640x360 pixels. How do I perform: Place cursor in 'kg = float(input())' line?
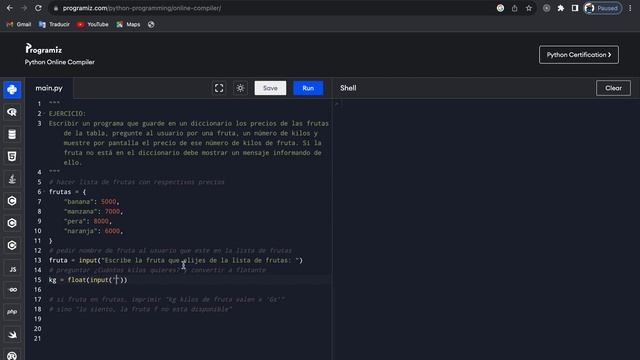(88, 280)
